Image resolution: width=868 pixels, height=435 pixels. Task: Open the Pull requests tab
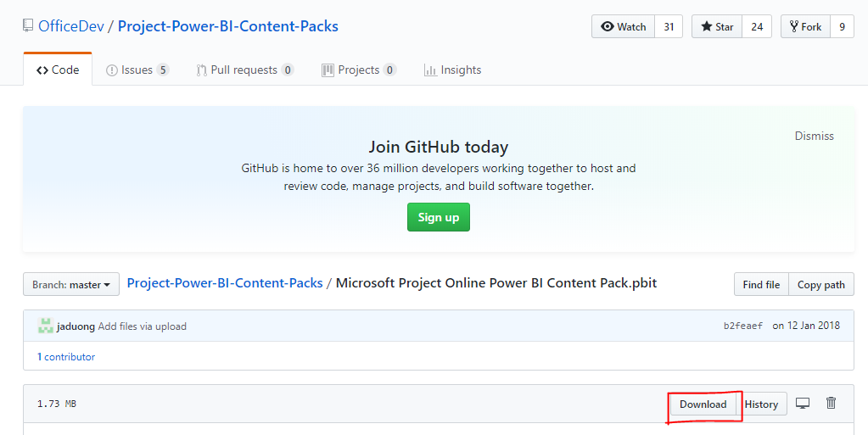[x=244, y=70]
